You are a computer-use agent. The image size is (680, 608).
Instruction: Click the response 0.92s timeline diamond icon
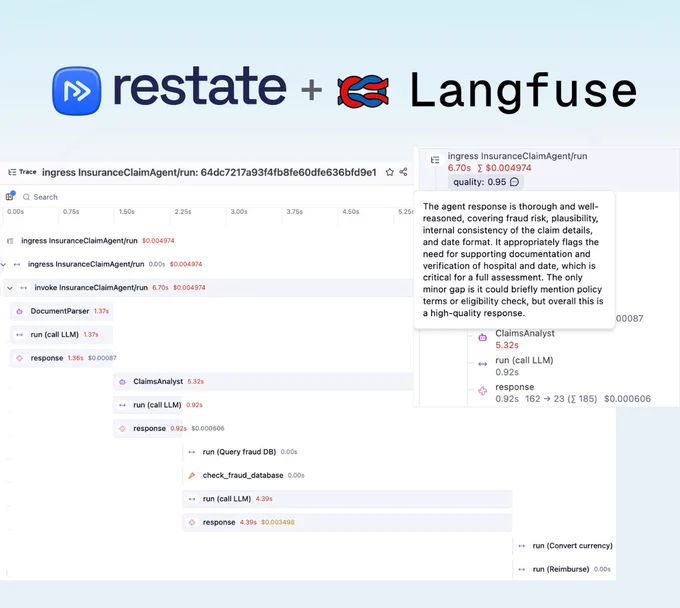coord(122,428)
